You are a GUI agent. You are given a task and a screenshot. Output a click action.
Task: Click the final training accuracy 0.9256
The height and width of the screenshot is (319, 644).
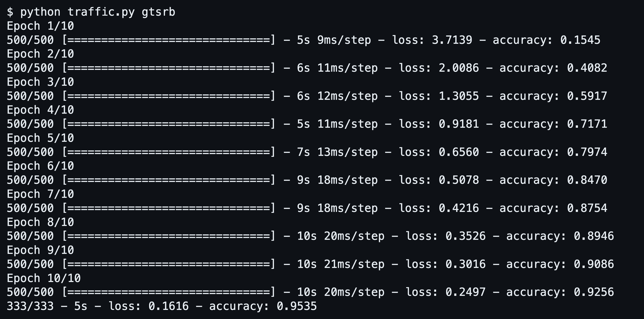click(x=594, y=292)
